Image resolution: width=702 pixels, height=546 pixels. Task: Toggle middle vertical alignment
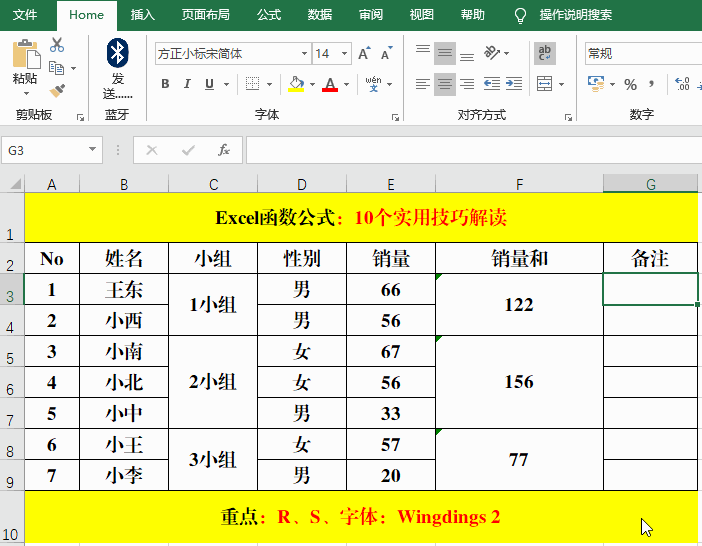click(x=445, y=53)
